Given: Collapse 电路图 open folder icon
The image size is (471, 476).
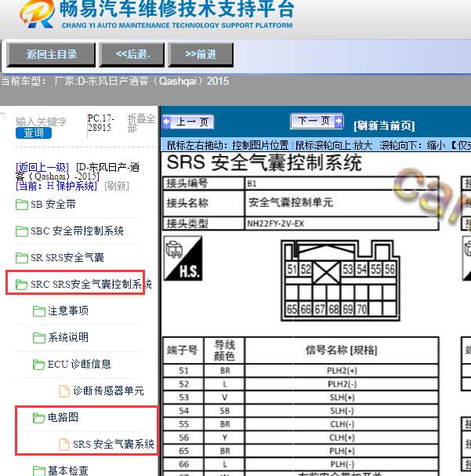Looking at the screenshot, I should tap(39, 418).
